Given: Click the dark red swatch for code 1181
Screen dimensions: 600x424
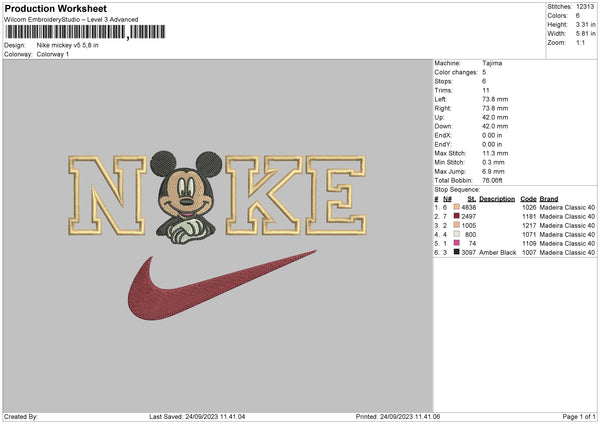Looking at the screenshot, I should [x=457, y=216].
